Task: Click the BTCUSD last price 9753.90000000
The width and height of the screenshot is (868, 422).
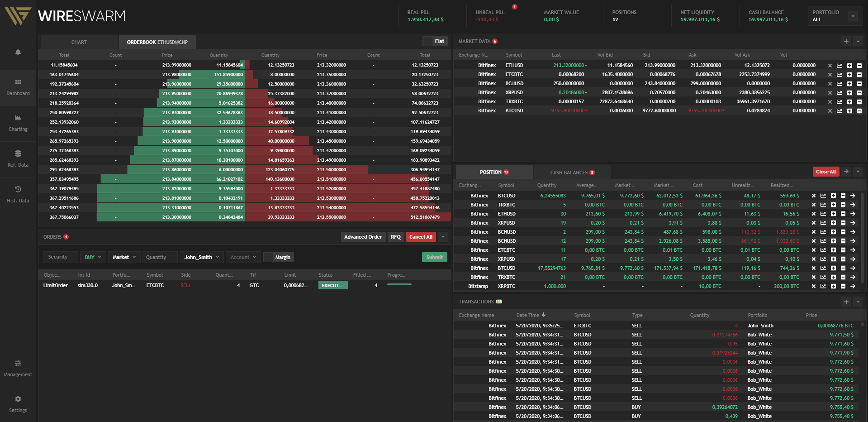Action: coord(568,111)
